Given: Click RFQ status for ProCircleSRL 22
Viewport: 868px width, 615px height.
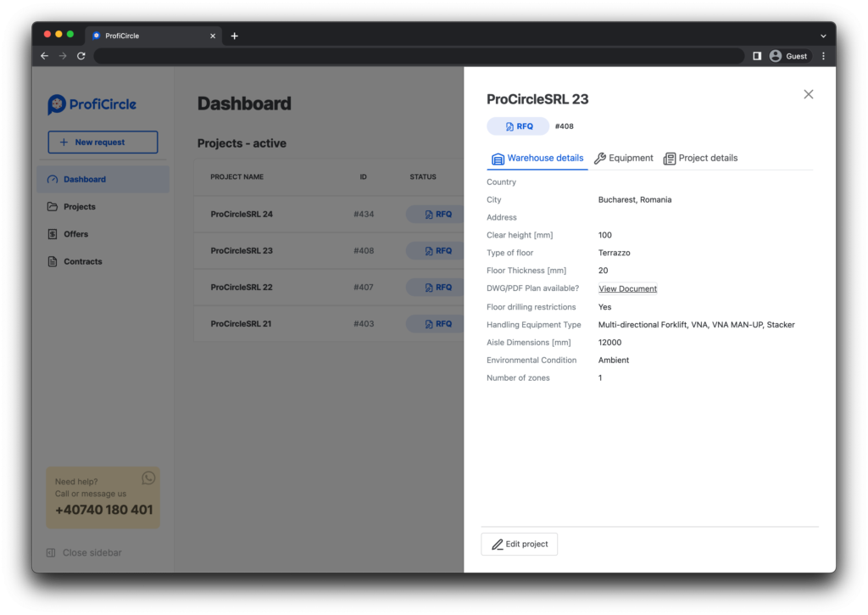Looking at the screenshot, I should [x=437, y=288].
